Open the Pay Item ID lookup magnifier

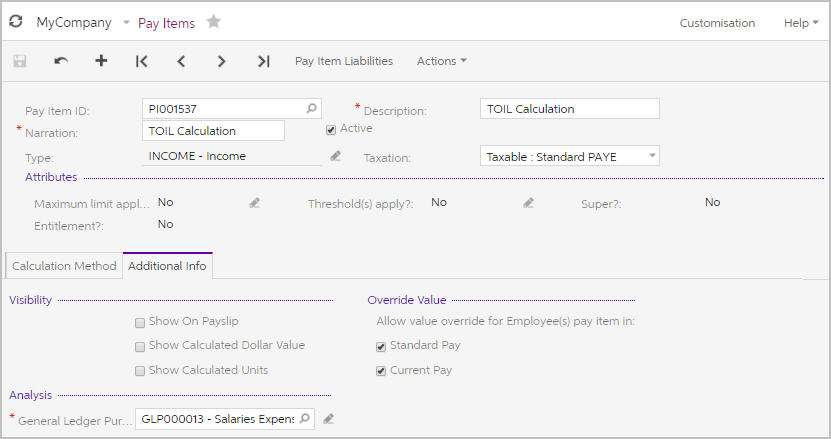coord(312,108)
